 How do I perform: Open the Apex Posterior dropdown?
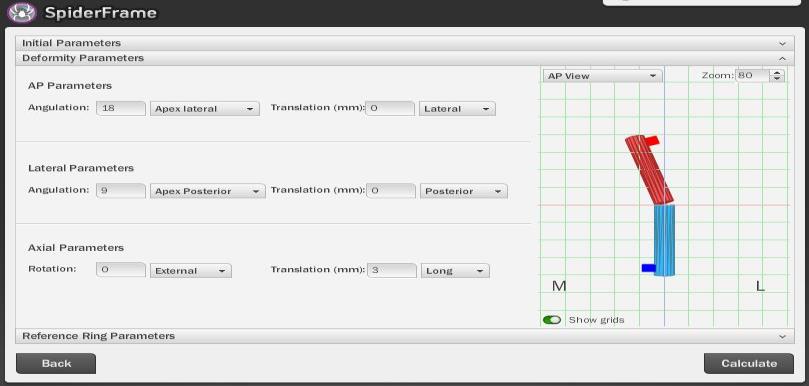207,191
